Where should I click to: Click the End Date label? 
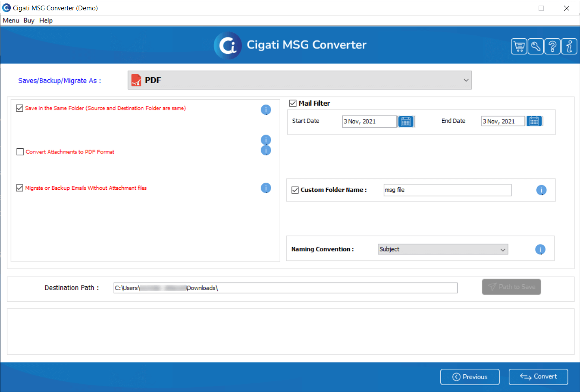453,121
